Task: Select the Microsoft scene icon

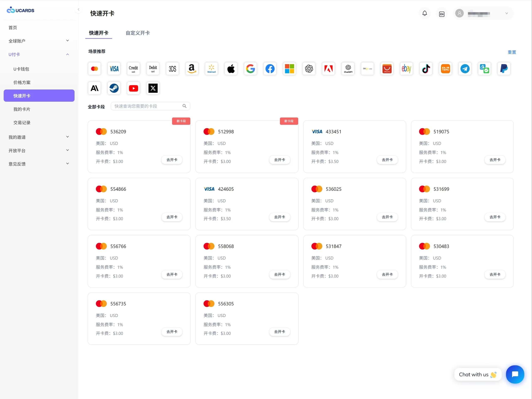Action: pyautogui.click(x=289, y=69)
